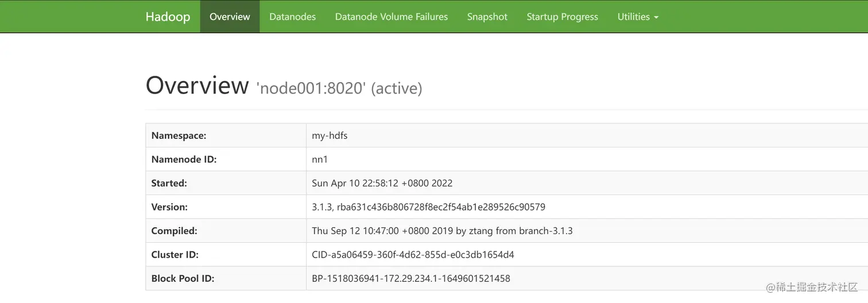
Task: Select the 3.1.3 version hash value
Action: coord(428,207)
